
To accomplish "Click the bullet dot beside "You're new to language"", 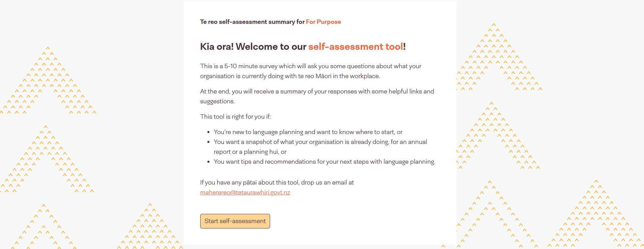I will 208,132.
